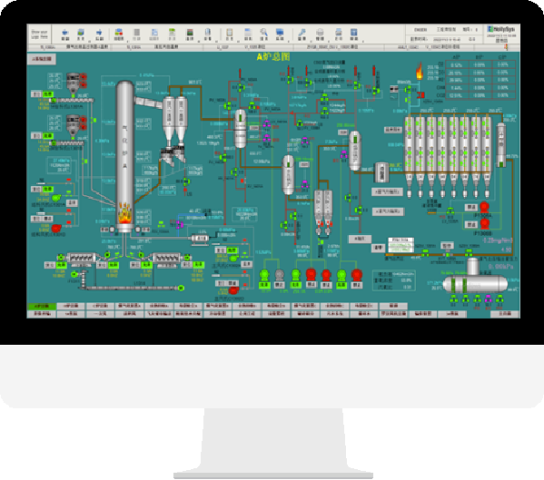
Task: Click the blue monitor screen toolbar icon
Action: [280, 32]
